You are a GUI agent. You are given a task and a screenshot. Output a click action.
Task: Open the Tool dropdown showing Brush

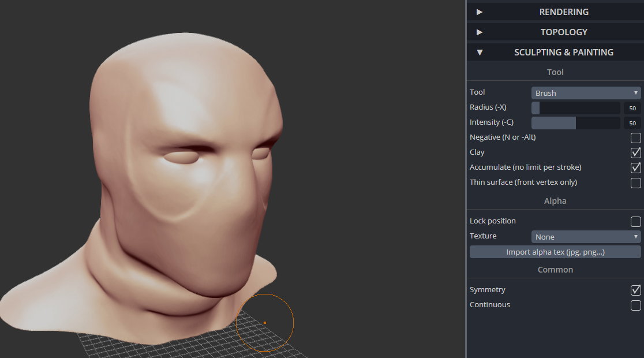[586, 93]
